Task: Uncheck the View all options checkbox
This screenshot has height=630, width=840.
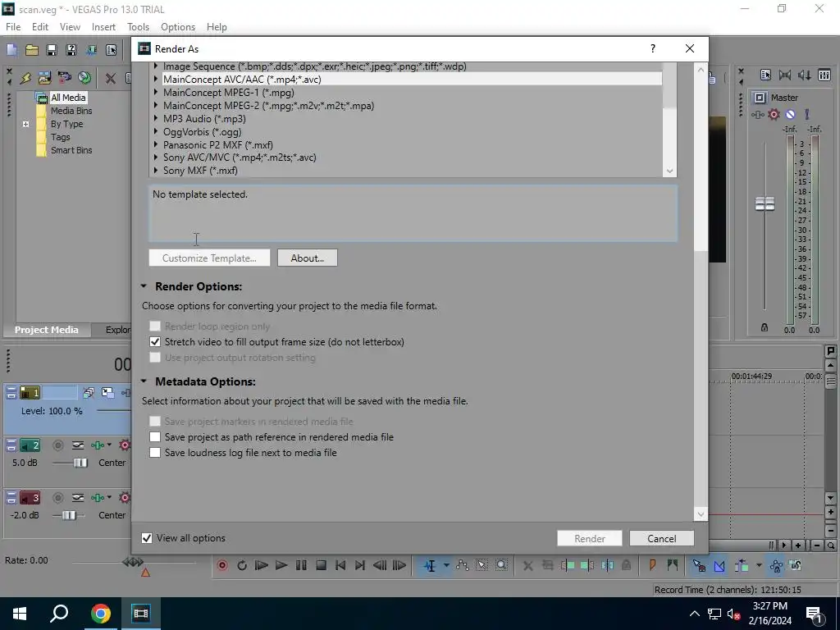Action: click(147, 538)
